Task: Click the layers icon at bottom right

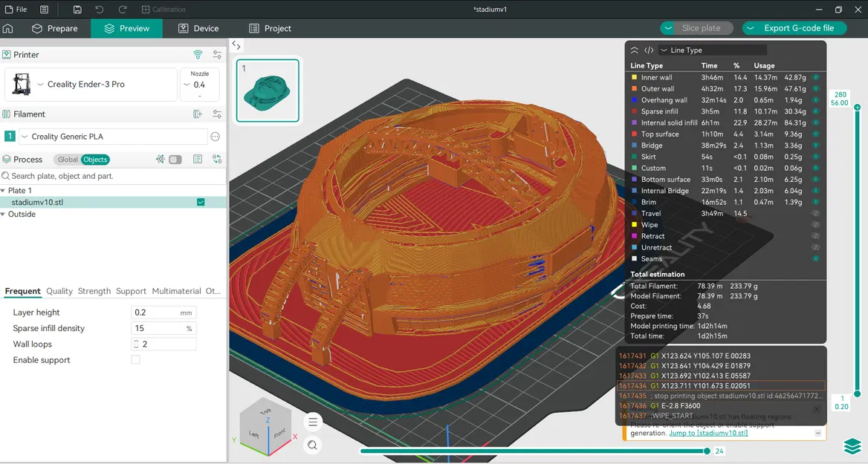Action: tap(852, 446)
